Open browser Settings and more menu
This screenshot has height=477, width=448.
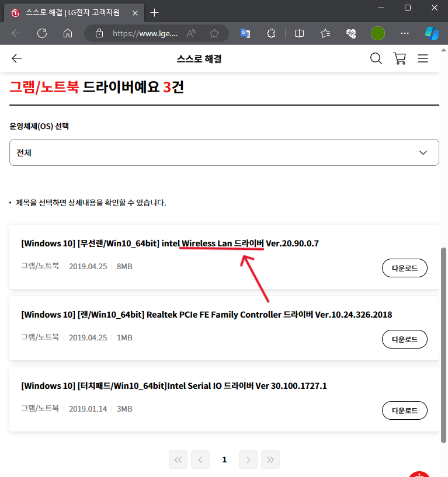click(404, 33)
